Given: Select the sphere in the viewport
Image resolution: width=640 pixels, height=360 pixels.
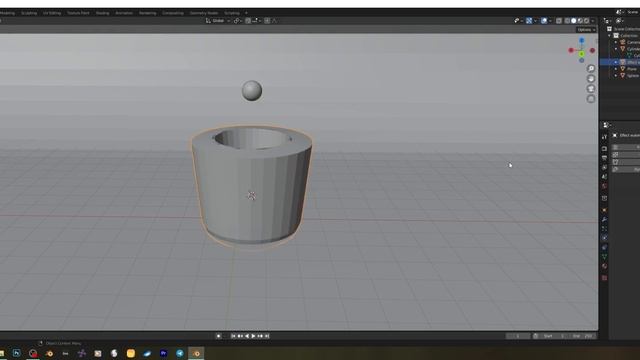Looking at the screenshot, I should click(252, 91).
